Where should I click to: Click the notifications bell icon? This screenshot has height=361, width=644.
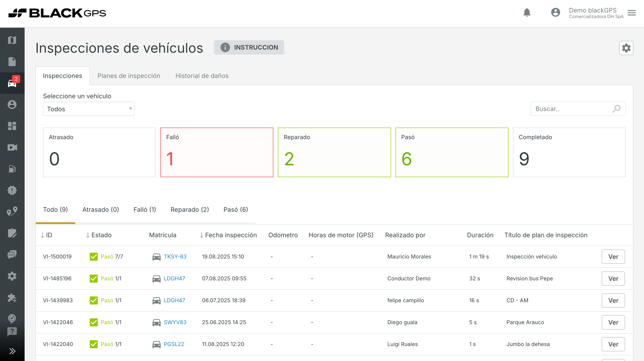coord(527,13)
